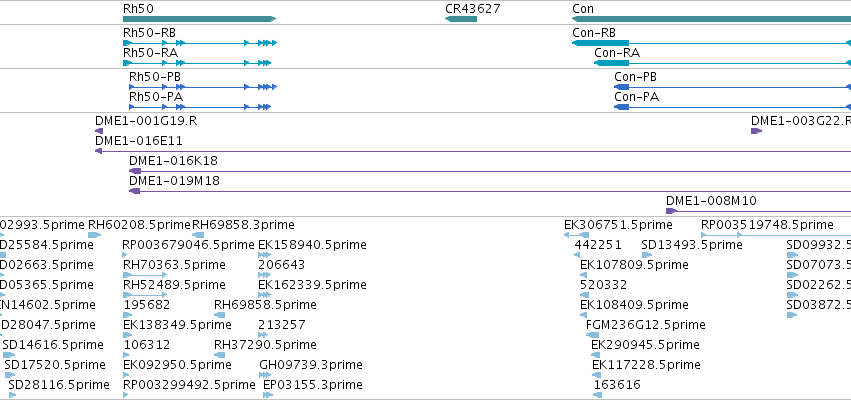Select the DME1-008M10 clone start marker
This screenshot has width=851, height=400.
point(671,211)
